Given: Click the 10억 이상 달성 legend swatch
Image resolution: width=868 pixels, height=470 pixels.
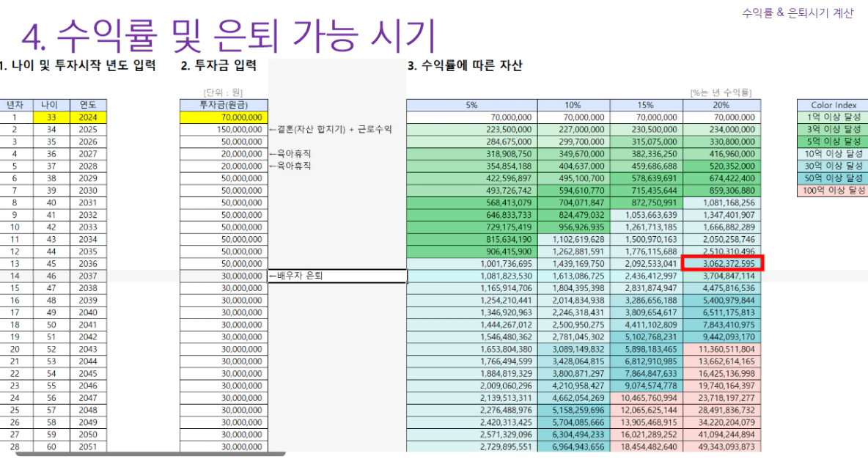Looking at the screenshot, I should (833, 153).
